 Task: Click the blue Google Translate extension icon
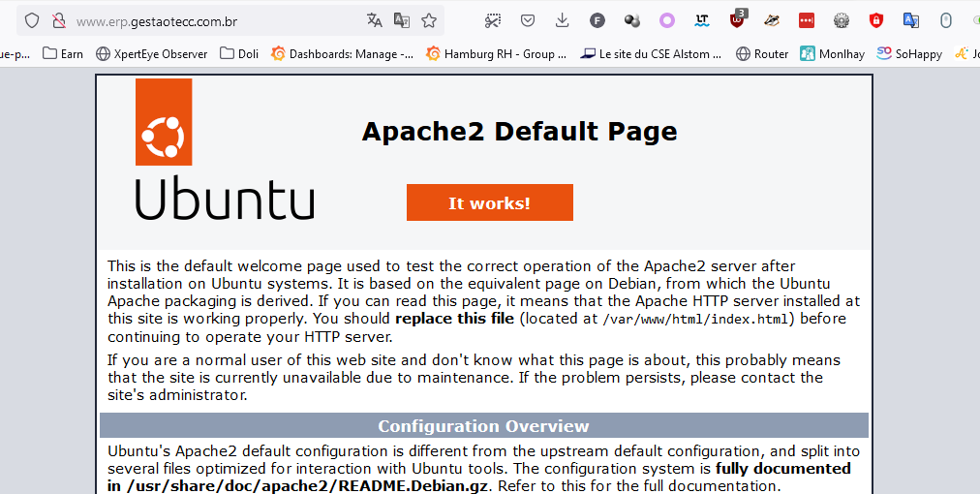point(910,20)
